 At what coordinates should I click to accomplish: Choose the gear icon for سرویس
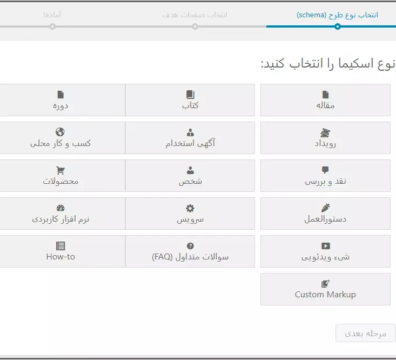coord(190,208)
